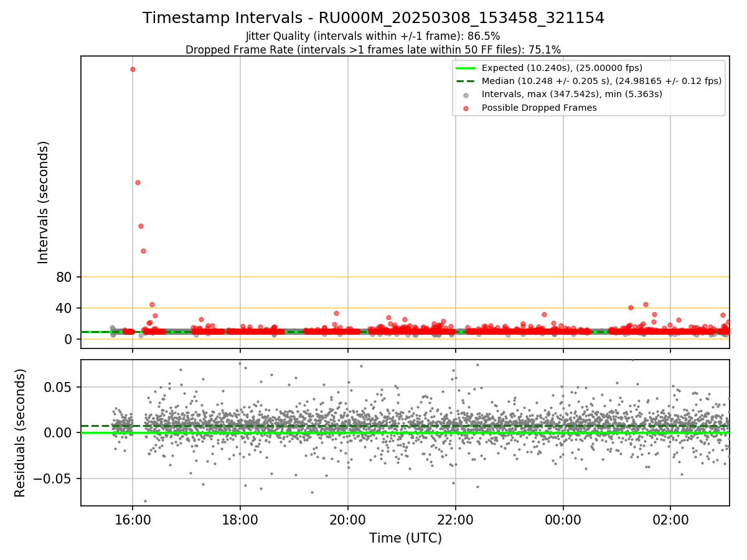
Task: Click the 'Dropped Frame Rate' 75.1% subtitle line
Action: point(373,50)
